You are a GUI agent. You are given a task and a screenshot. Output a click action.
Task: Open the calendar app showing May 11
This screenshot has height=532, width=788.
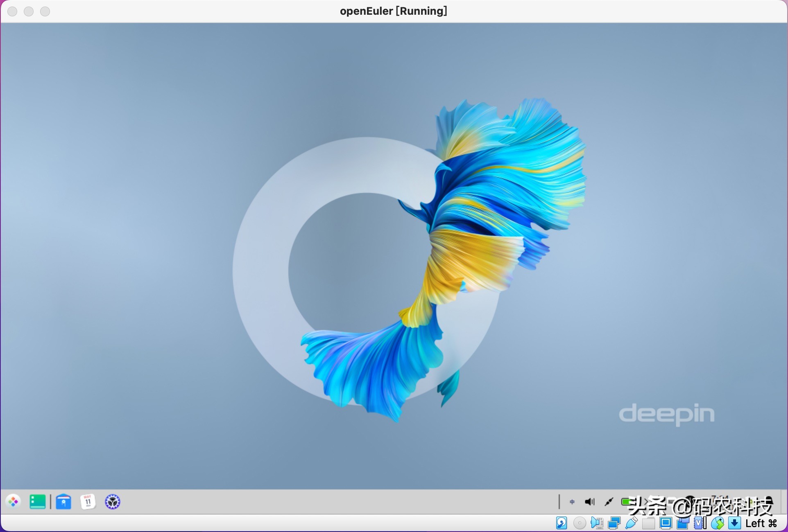click(88, 502)
